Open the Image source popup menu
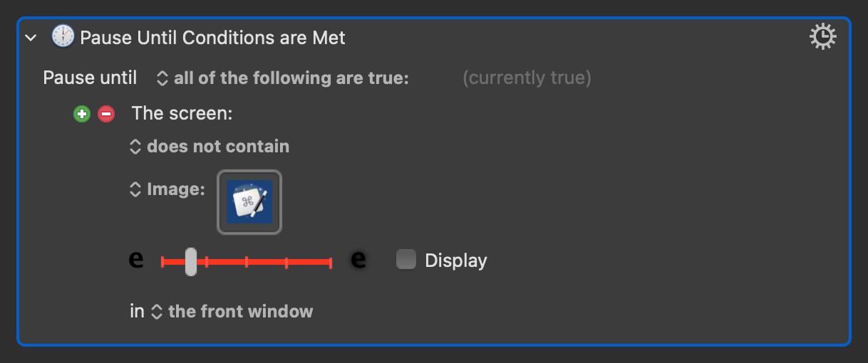 point(167,189)
